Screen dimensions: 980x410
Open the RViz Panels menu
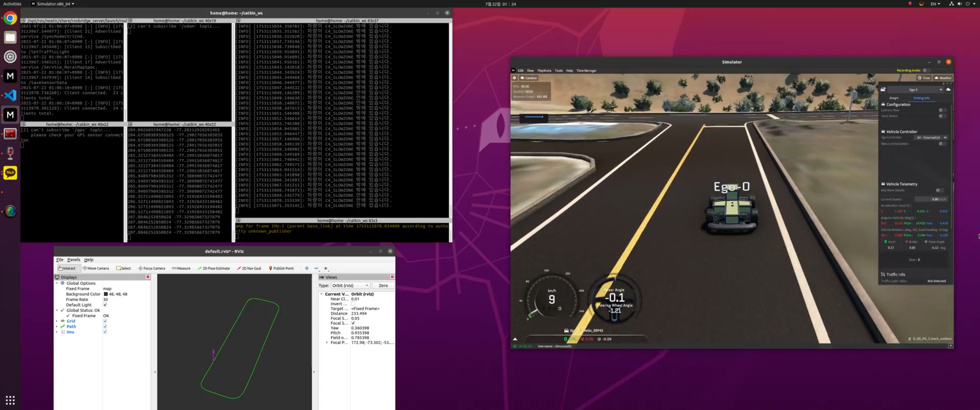(x=74, y=259)
